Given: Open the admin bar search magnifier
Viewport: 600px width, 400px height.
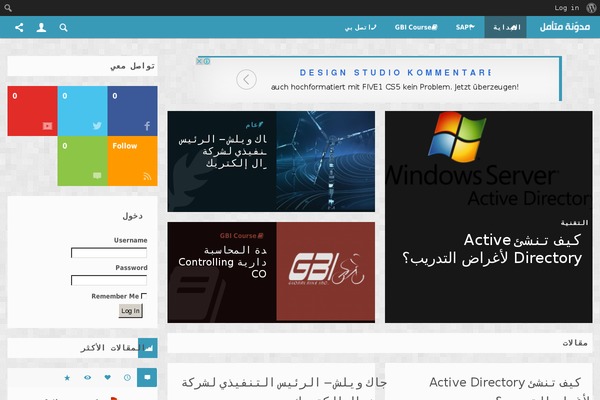Looking at the screenshot, I should click(8, 8).
